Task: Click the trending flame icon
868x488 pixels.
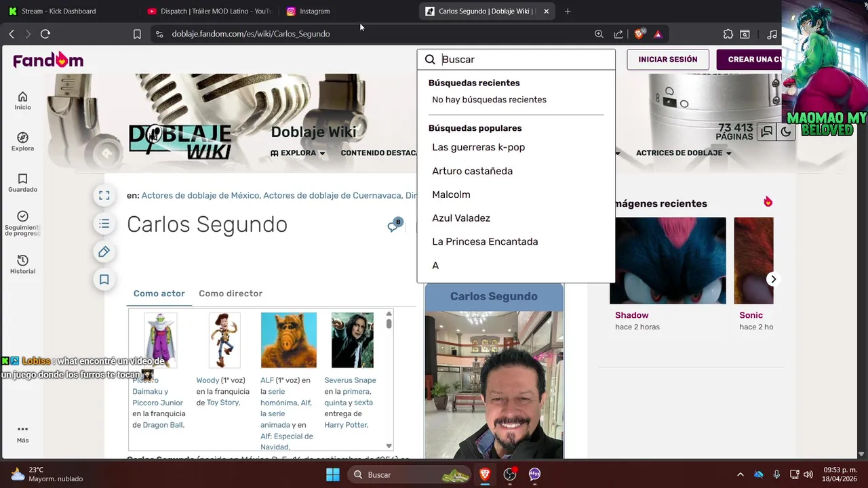Action: click(x=768, y=202)
